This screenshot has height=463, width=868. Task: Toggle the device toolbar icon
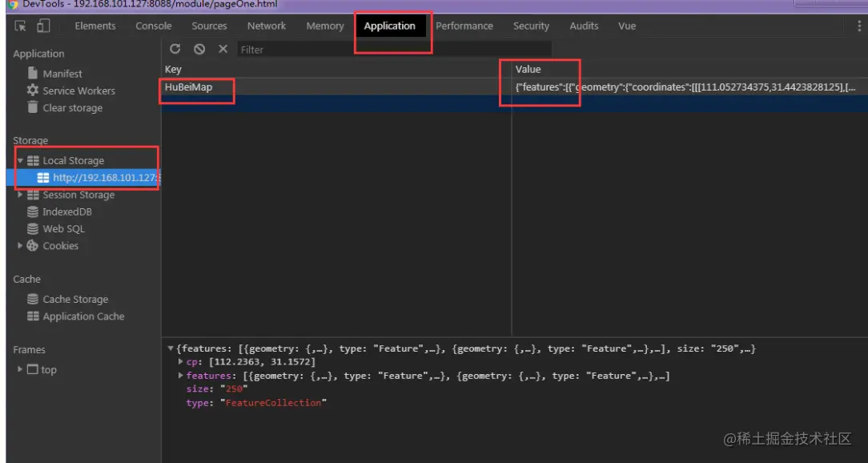pos(43,26)
